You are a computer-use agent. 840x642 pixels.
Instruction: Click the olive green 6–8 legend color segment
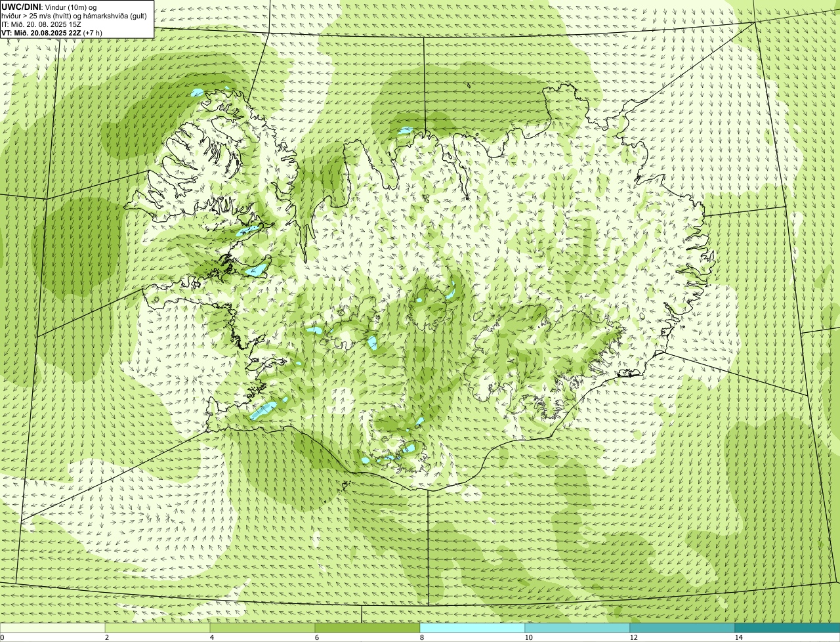click(367, 628)
